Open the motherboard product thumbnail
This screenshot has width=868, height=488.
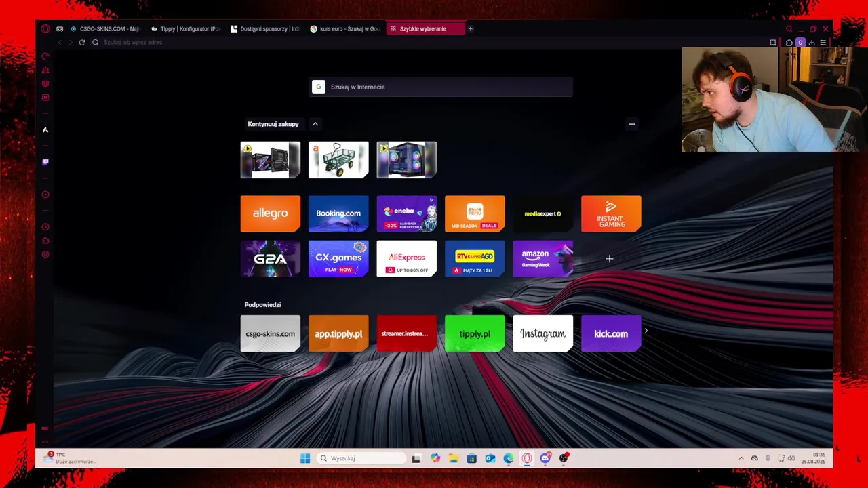pos(271,160)
